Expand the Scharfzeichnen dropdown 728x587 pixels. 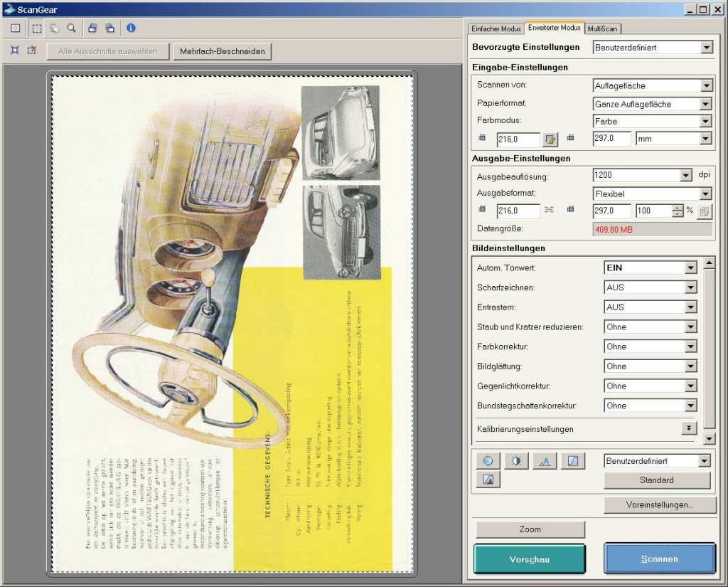coord(651,287)
